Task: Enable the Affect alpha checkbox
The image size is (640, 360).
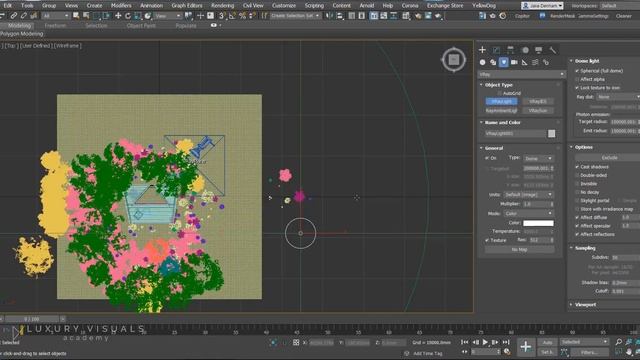Action: (x=577, y=79)
